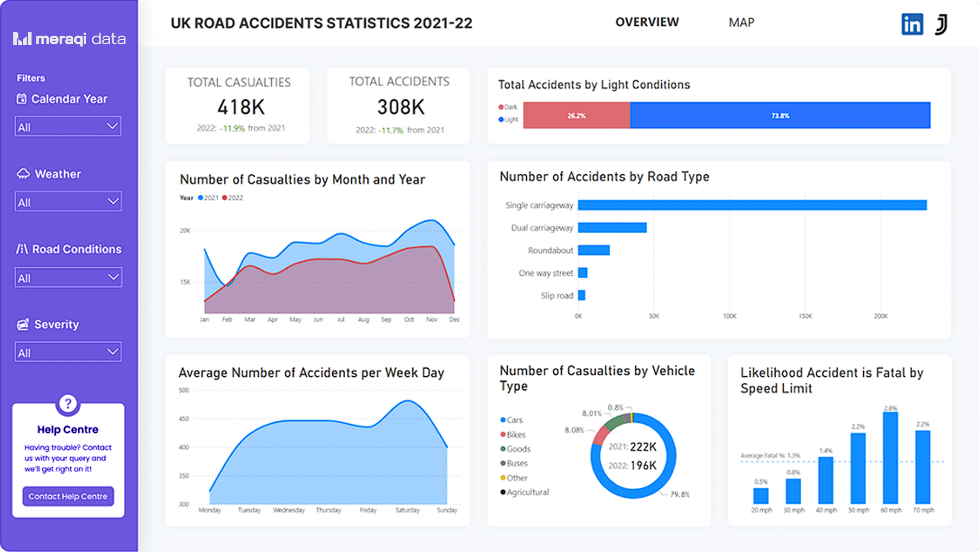
Task: Toggle the Bikes legend item
Action: point(513,434)
